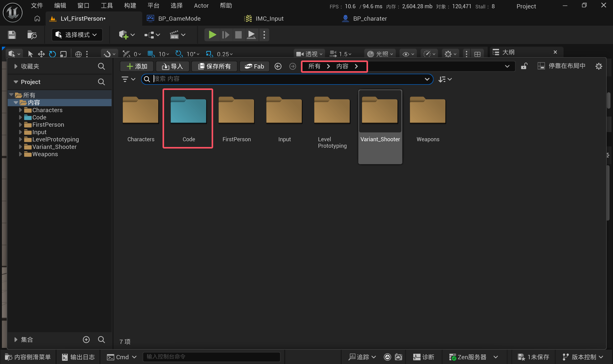613x364 pixels.
Task: Click the green Play in editor button
Action: click(x=212, y=35)
